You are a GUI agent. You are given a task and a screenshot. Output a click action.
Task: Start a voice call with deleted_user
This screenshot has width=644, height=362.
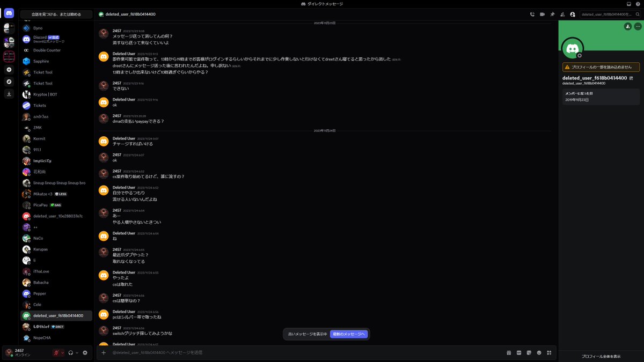532,14
